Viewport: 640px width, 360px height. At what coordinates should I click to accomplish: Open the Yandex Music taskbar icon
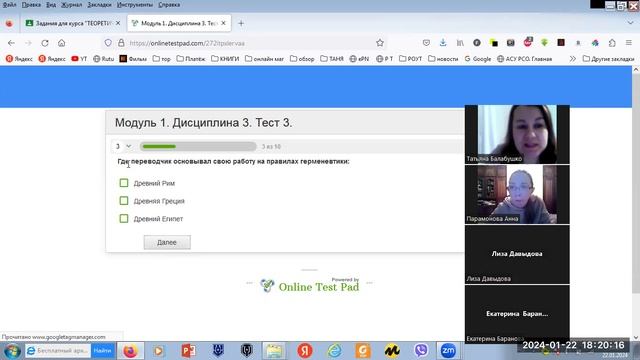coord(392,351)
